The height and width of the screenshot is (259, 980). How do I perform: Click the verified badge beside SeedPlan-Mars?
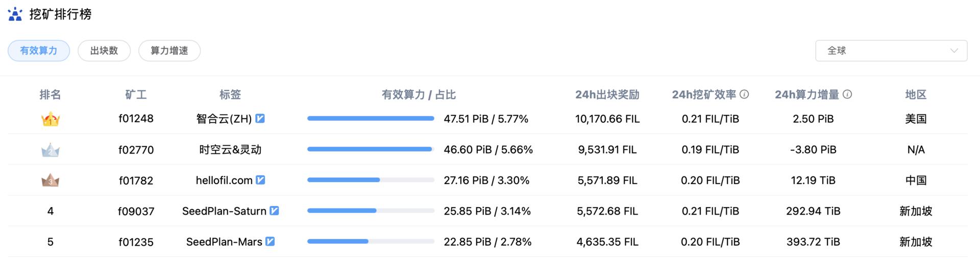(x=270, y=241)
